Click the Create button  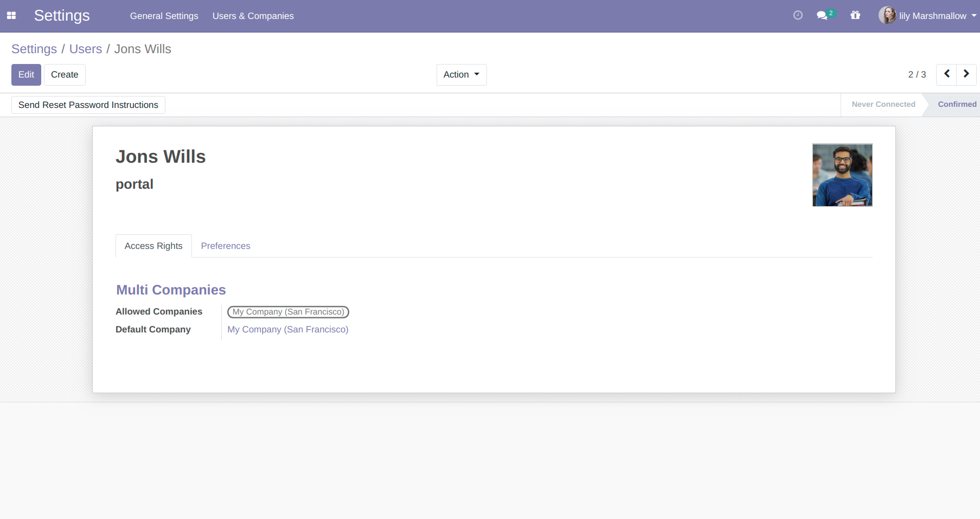pyautogui.click(x=65, y=75)
